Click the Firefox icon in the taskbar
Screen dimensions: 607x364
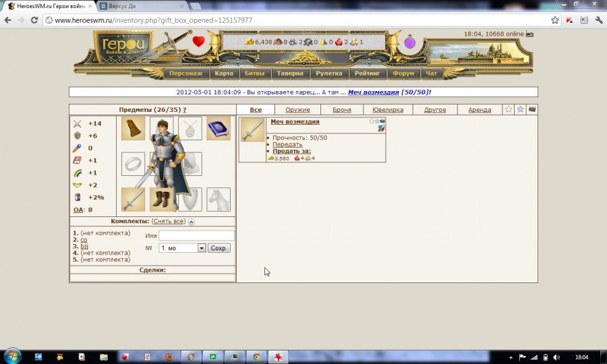169,357
